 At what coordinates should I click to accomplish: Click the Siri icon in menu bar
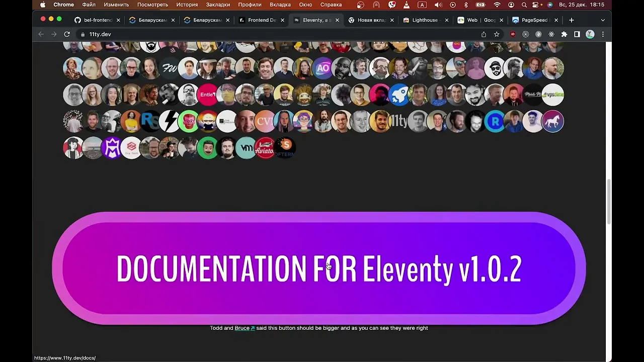[x=550, y=5]
